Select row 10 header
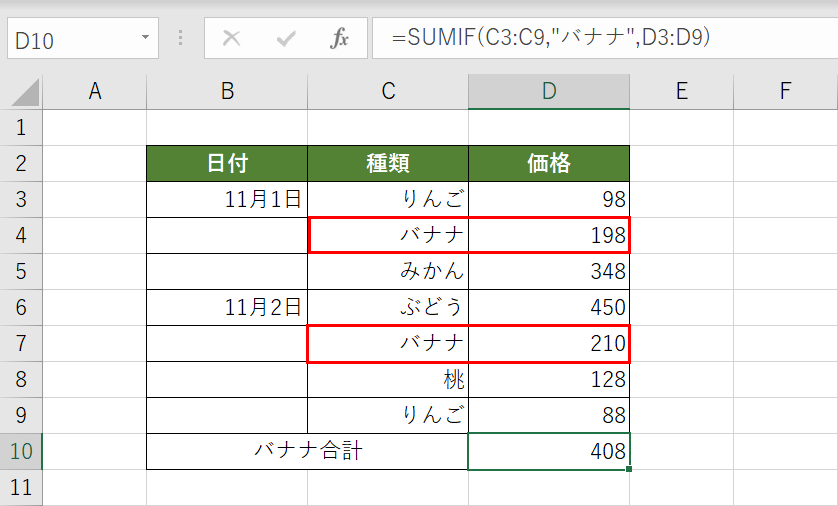The width and height of the screenshot is (838, 506). coord(21,451)
